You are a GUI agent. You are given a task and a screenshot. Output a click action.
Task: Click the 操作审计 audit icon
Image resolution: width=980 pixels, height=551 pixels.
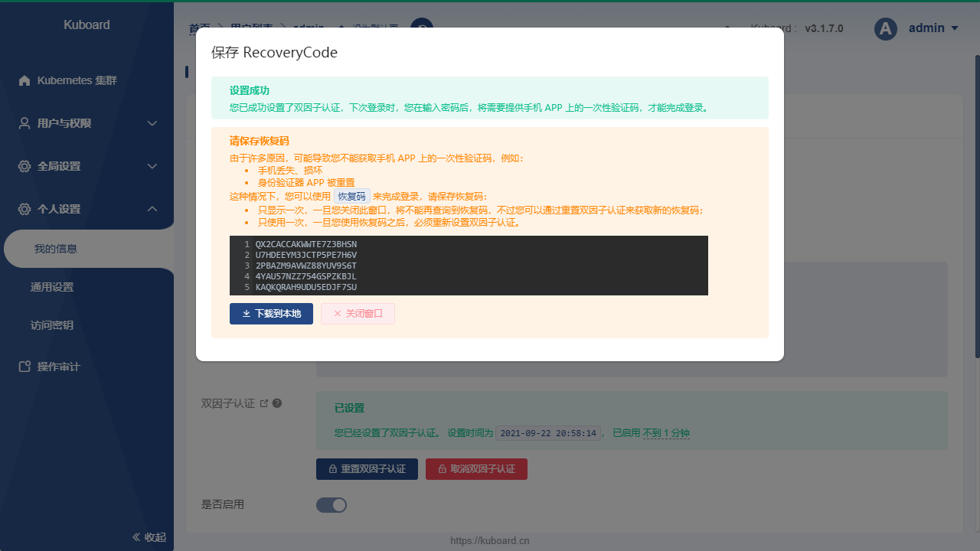24,367
